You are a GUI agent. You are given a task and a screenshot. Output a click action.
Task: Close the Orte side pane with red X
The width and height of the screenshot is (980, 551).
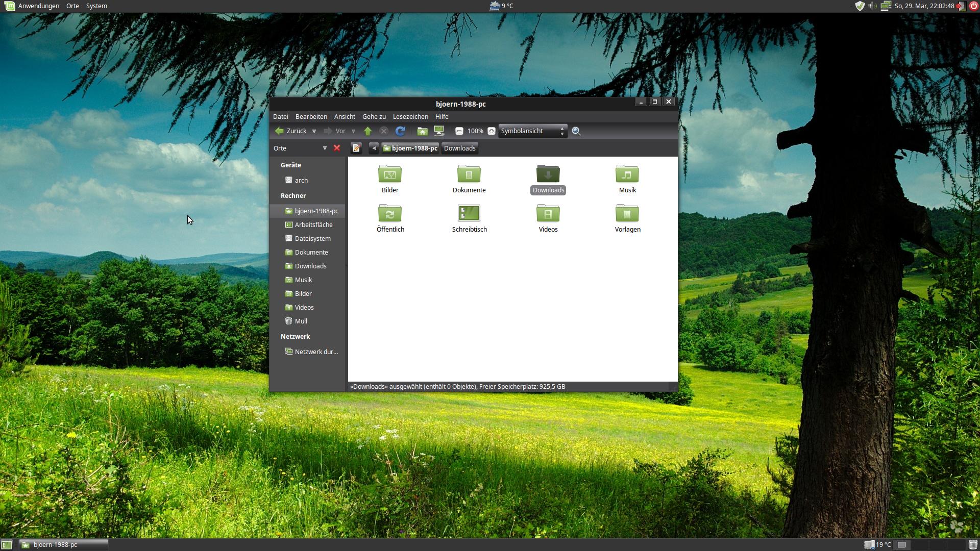337,148
